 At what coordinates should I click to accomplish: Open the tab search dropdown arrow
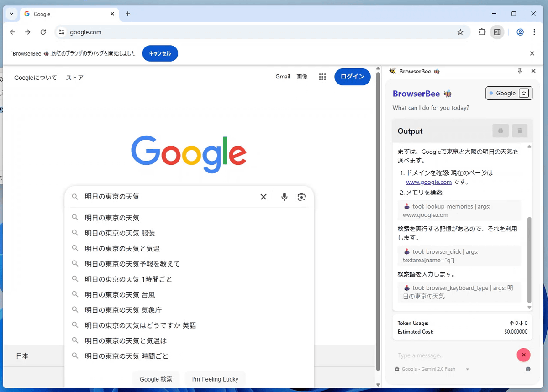pyautogui.click(x=11, y=14)
